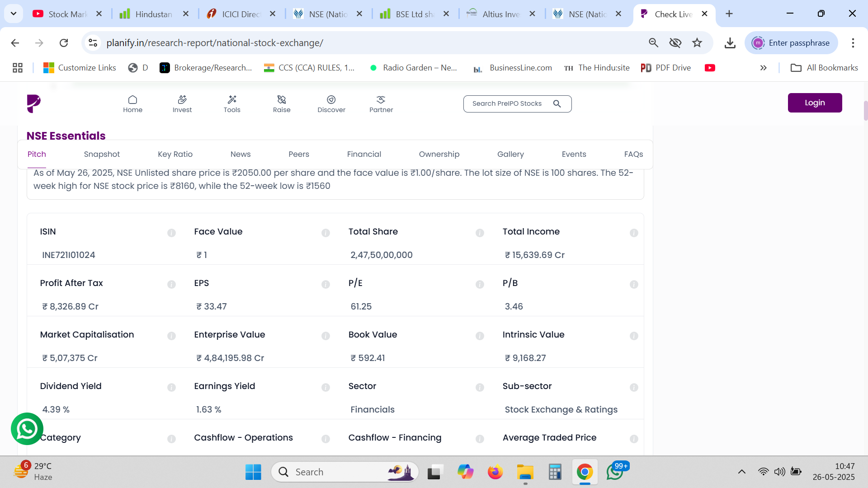Screen dimensions: 868x488
Task: Switch to the ICICI Direct browser tab
Action: (241, 14)
